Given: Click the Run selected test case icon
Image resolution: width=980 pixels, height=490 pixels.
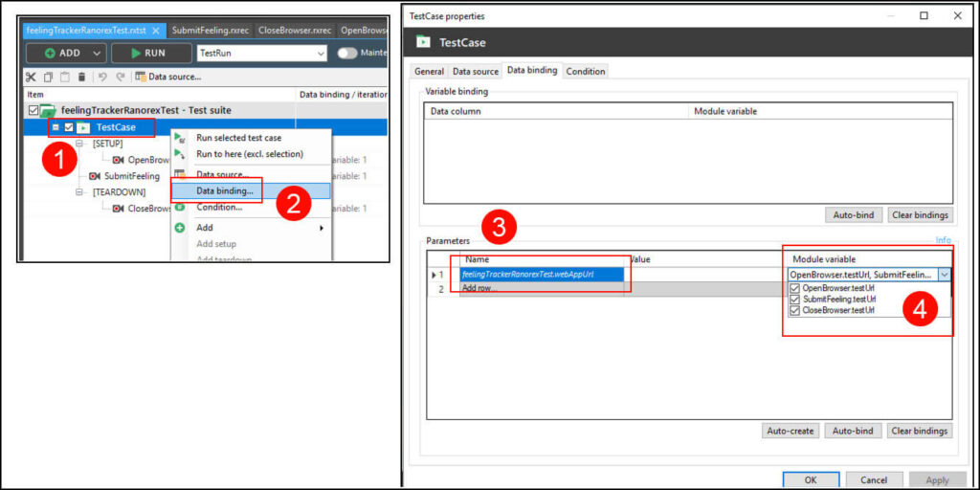Looking at the screenshot, I should pyautogui.click(x=179, y=138).
